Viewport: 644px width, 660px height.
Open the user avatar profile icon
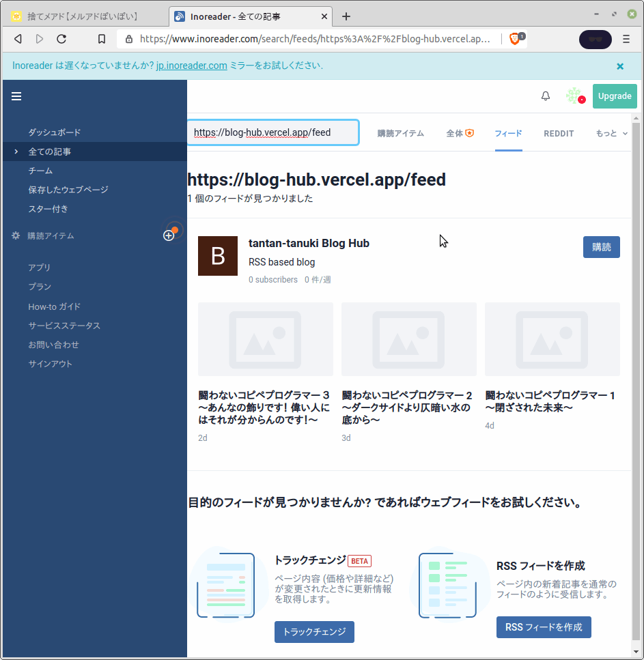pos(574,96)
